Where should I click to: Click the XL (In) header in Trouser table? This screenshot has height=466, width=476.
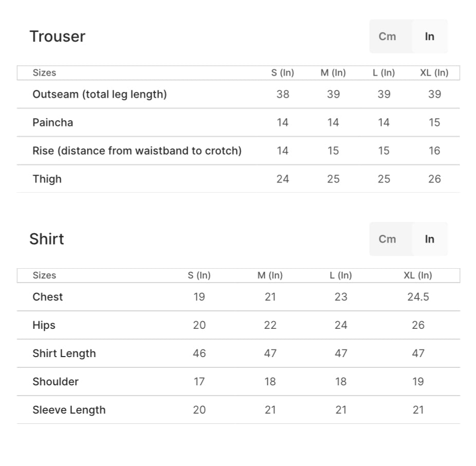(x=434, y=72)
